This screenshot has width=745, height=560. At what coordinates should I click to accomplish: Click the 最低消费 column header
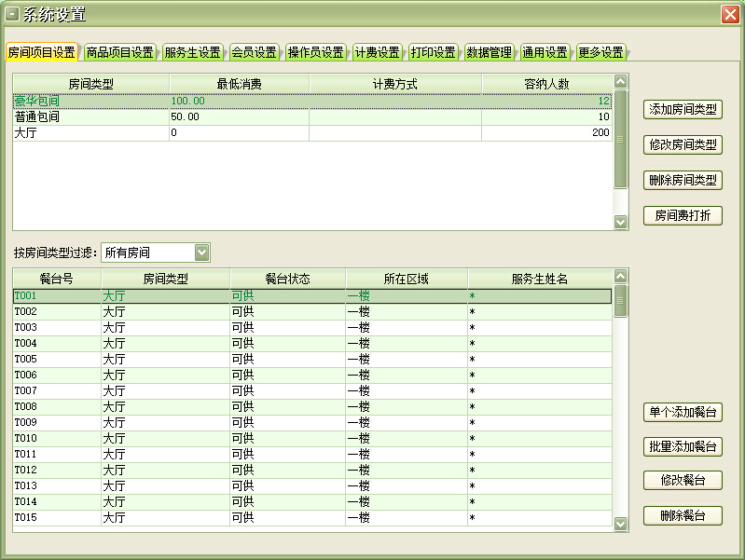[239, 84]
